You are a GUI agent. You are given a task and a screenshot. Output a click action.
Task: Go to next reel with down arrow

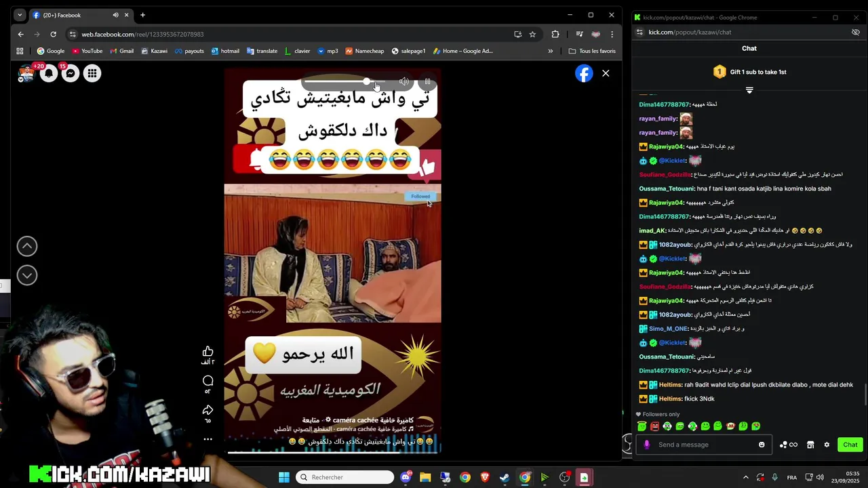(x=27, y=274)
